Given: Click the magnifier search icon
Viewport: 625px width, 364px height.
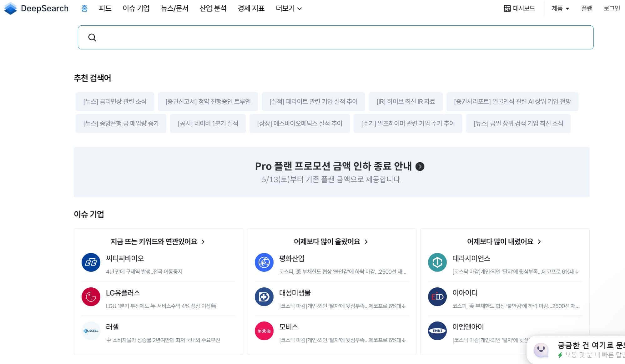Looking at the screenshot, I should point(92,38).
